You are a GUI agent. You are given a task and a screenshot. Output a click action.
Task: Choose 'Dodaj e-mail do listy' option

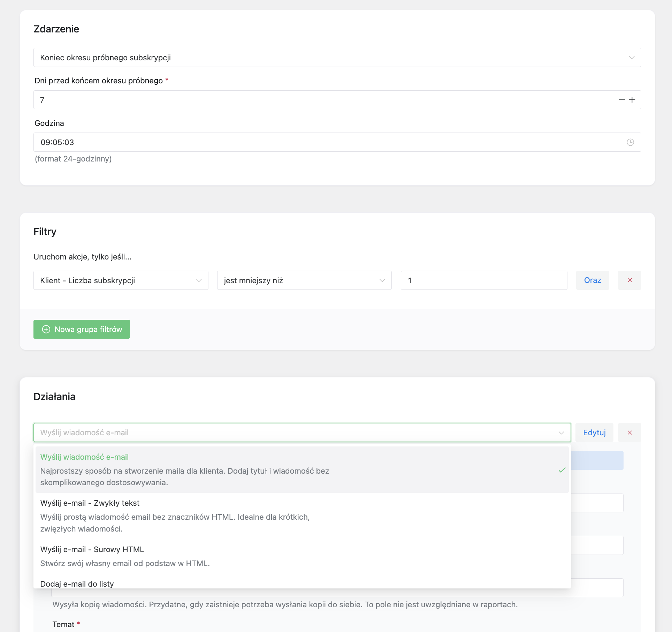point(77,584)
